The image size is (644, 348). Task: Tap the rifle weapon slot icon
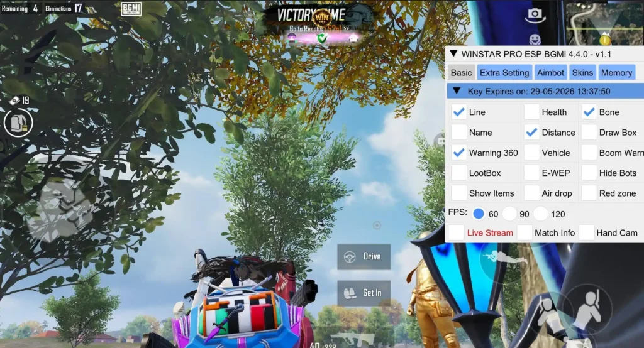(352, 340)
